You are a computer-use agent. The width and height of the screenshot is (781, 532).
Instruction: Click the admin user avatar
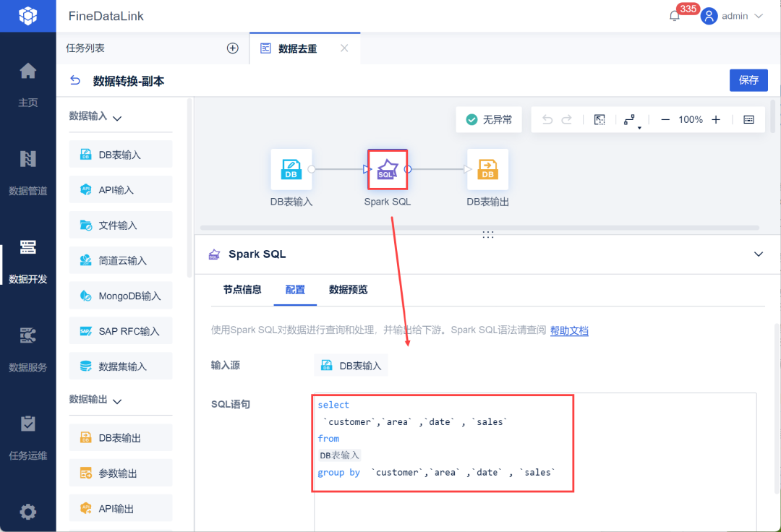pos(709,16)
